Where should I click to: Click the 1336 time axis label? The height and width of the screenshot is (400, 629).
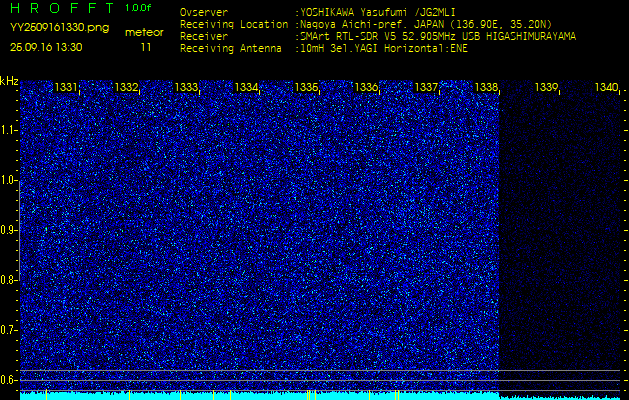pyautogui.click(x=366, y=87)
